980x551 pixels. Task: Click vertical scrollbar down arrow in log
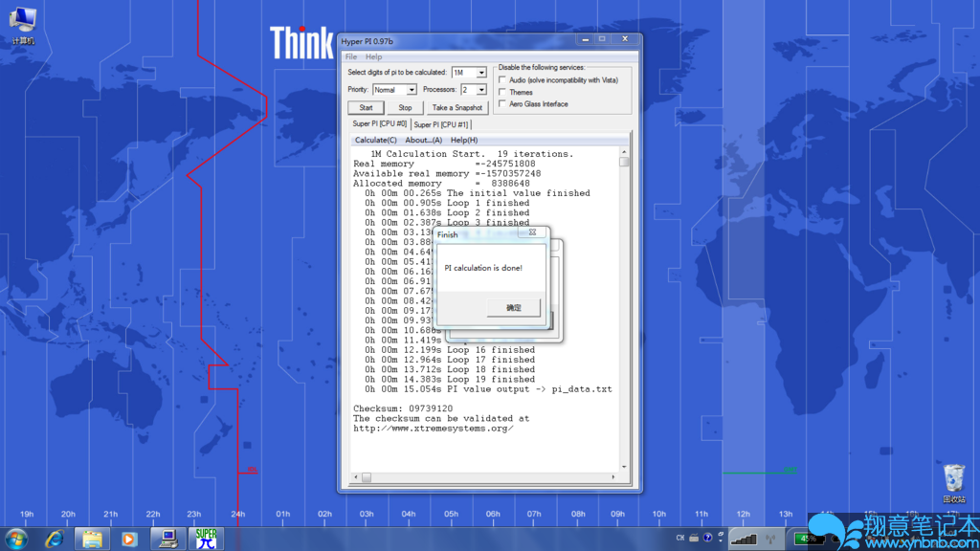pos(624,467)
